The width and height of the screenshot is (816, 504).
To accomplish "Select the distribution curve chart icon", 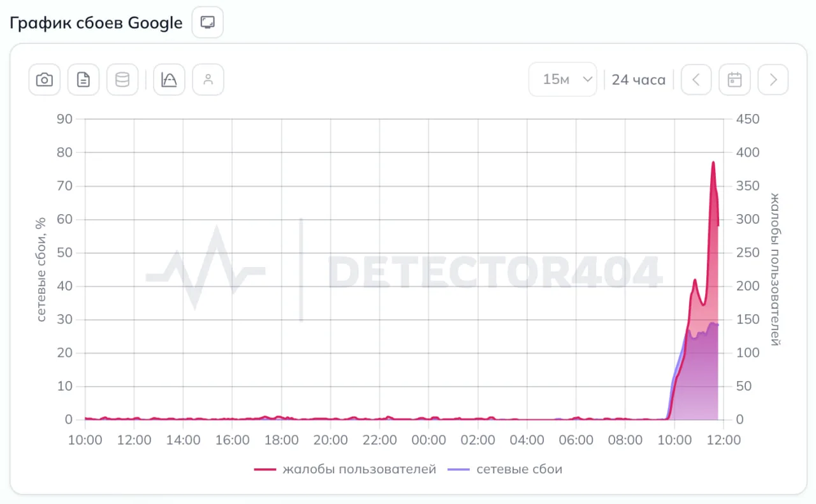I will tap(169, 80).
